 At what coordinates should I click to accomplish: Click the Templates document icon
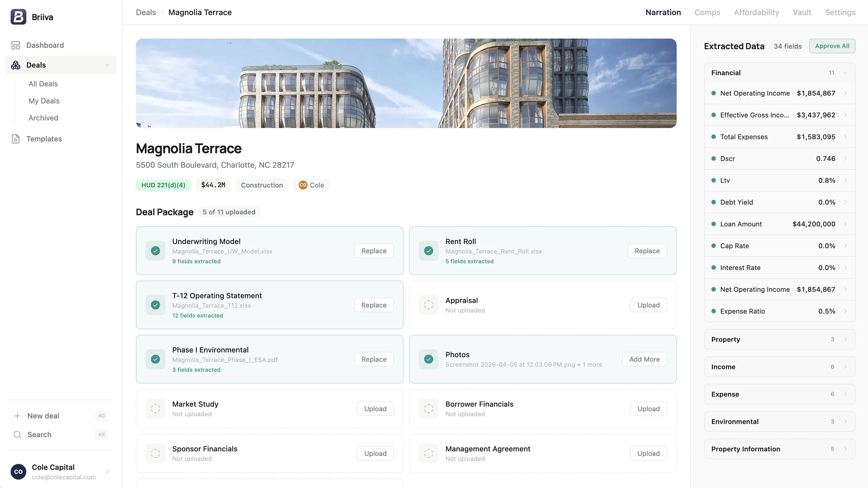pyautogui.click(x=15, y=139)
